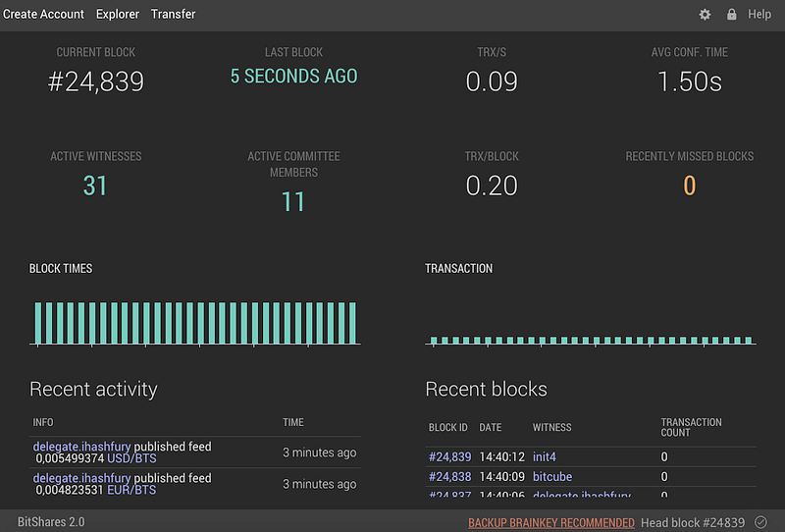Open the Create Account menu item
This screenshot has height=532, width=785.
pyautogui.click(x=43, y=14)
